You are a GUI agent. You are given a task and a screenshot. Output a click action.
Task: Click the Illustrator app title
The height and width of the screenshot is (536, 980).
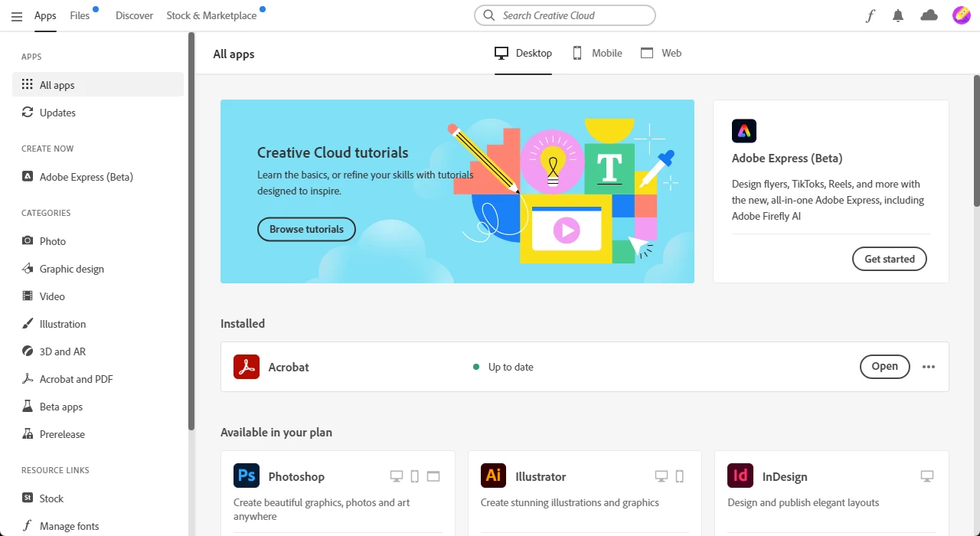[x=541, y=476]
